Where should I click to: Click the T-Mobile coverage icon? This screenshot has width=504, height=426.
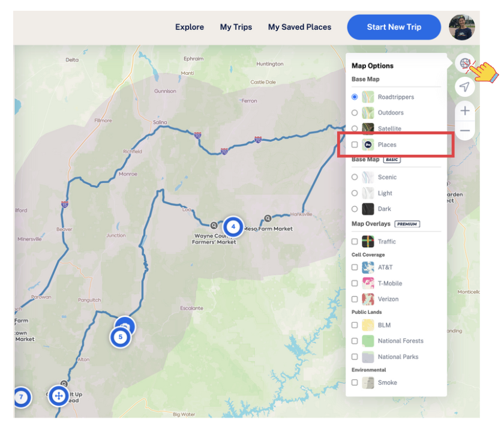click(x=368, y=283)
